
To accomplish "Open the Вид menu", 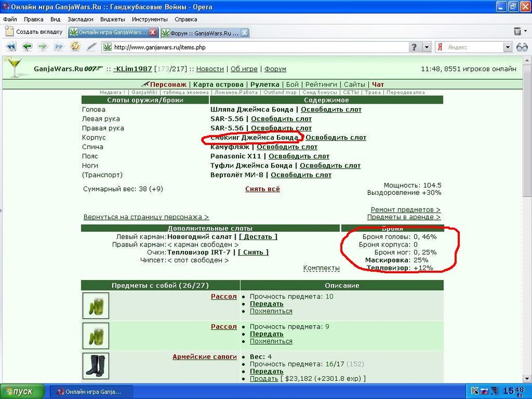I will pos(55,19).
